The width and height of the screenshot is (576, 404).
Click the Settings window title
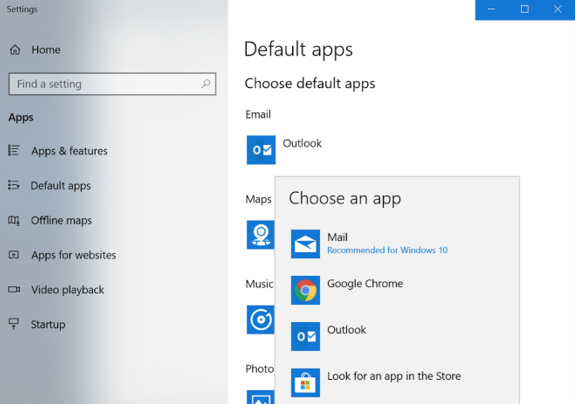22,9
